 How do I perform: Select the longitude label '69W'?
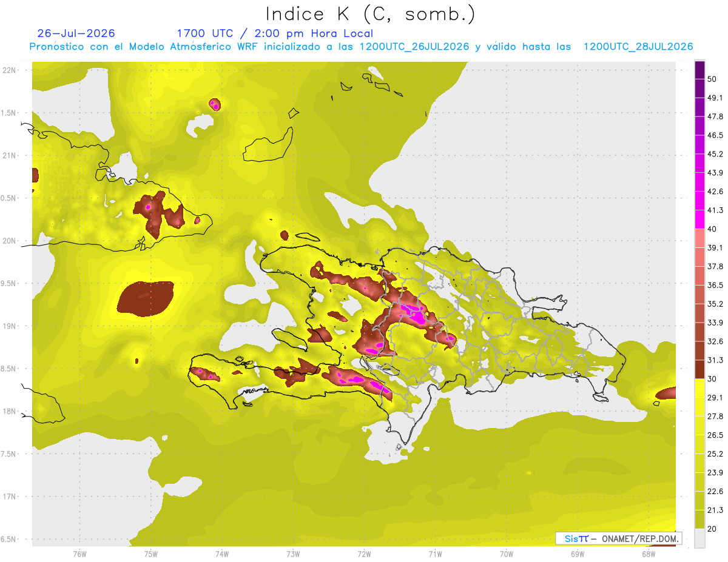tap(578, 554)
